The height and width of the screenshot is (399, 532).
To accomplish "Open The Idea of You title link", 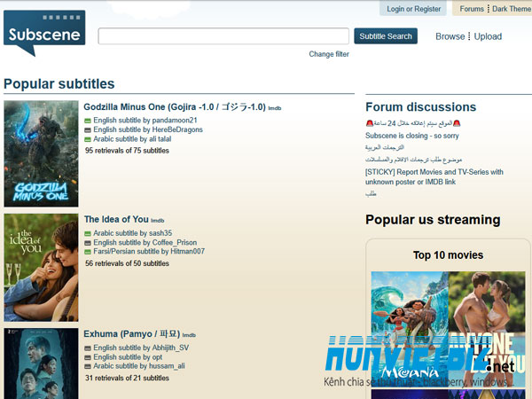I will 116,220.
